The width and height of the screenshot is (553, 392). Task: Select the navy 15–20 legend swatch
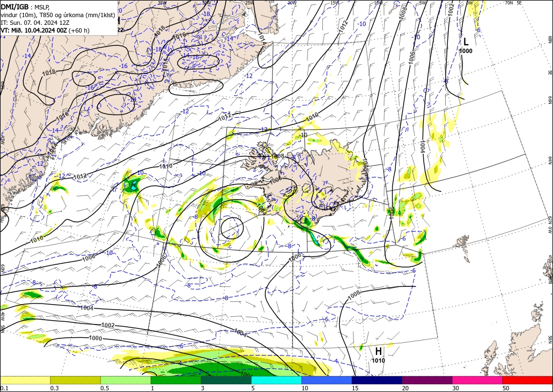click(377, 380)
